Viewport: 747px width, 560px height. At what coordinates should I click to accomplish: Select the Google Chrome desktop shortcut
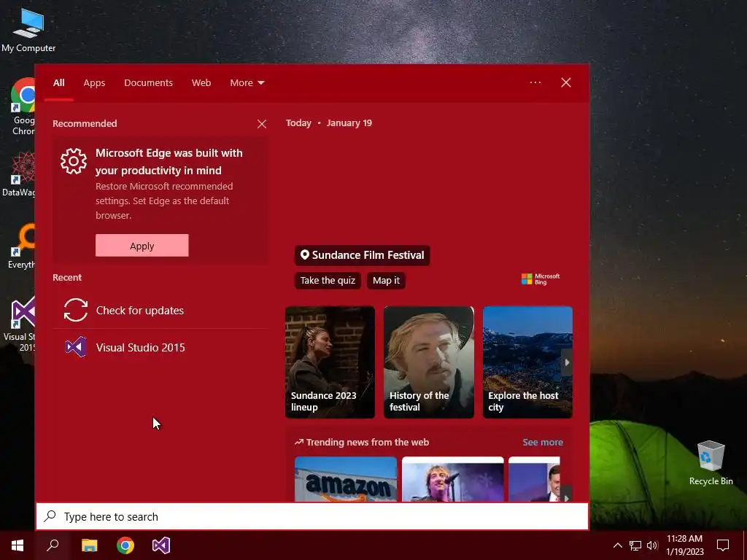(23, 106)
